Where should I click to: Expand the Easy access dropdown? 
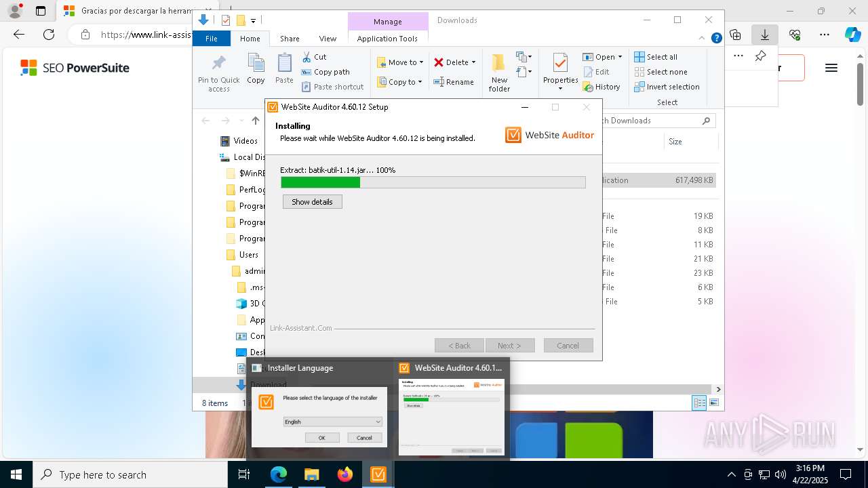[x=524, y=72]
